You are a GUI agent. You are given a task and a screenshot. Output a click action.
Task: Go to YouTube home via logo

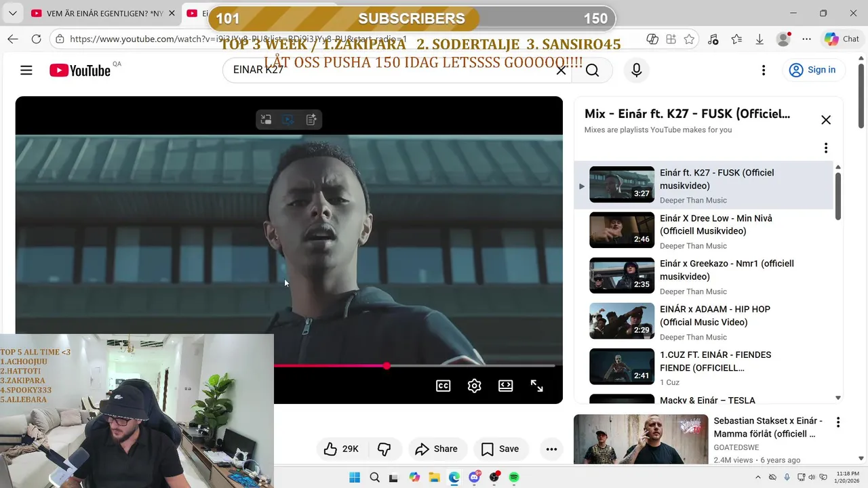coord(80,70)
